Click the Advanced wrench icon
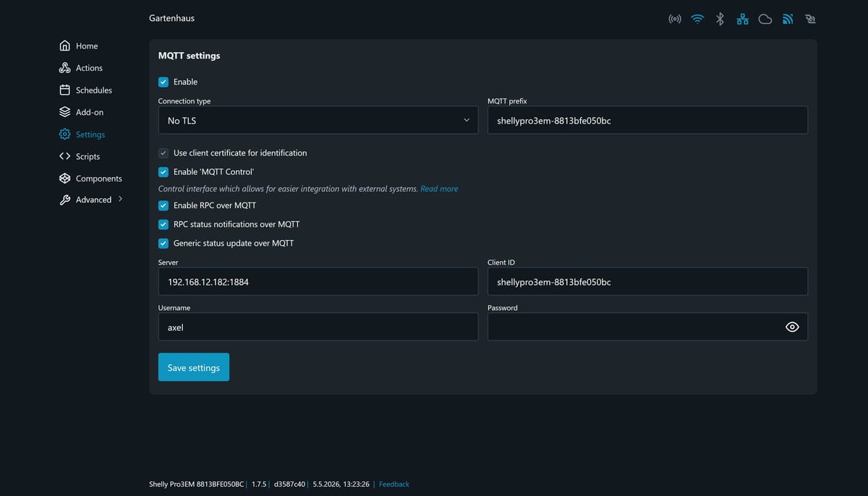This screenshot has height=496, width=868. click(x=65, y=200)
